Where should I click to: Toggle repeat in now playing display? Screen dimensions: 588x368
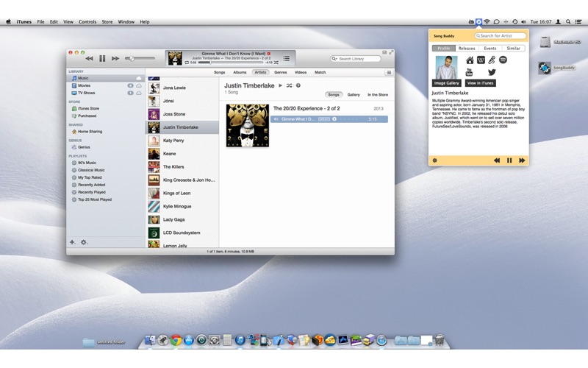tap(187, 63)
